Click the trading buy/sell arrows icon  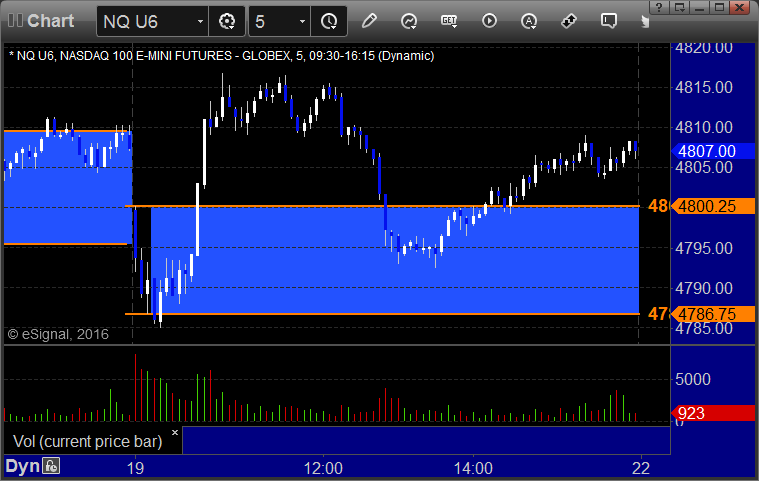(569, 21)
